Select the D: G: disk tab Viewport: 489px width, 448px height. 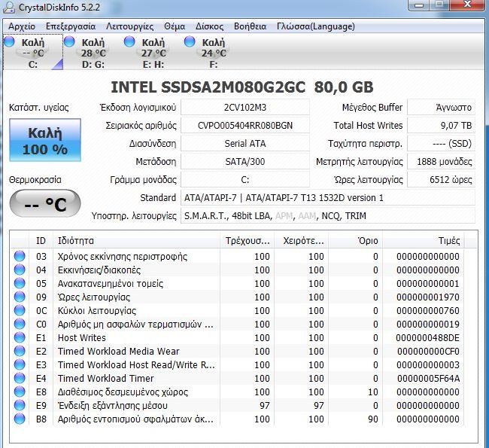93,53
